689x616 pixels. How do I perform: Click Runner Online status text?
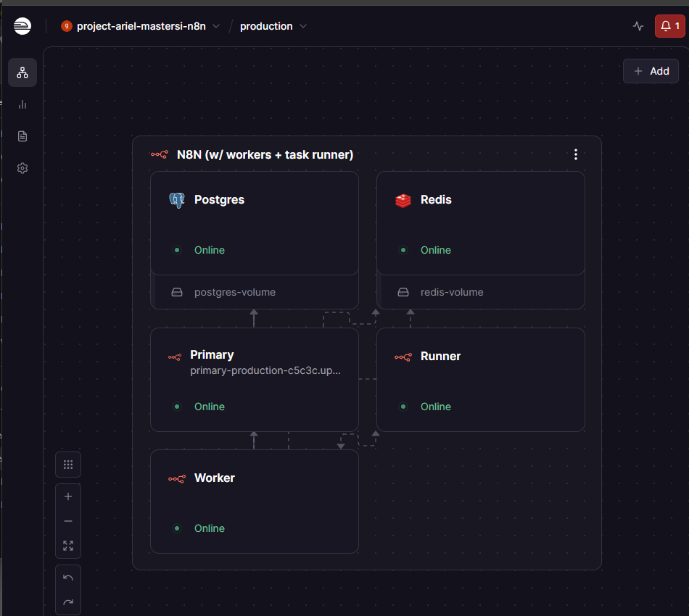(x=435, y=407)
